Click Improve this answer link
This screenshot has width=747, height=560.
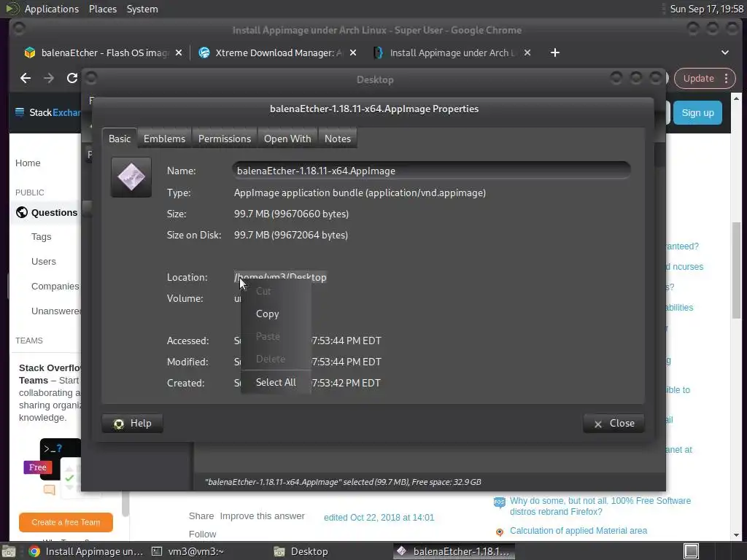click(262, 516)
